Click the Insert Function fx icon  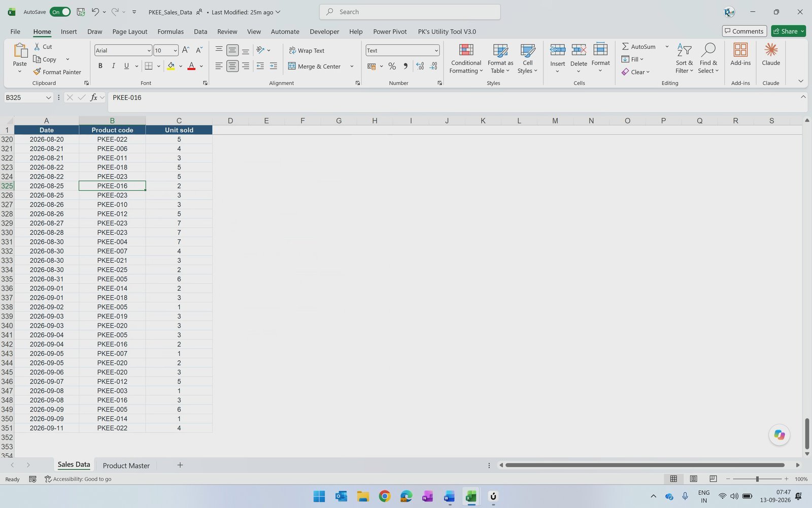click(x=94, y=98)
